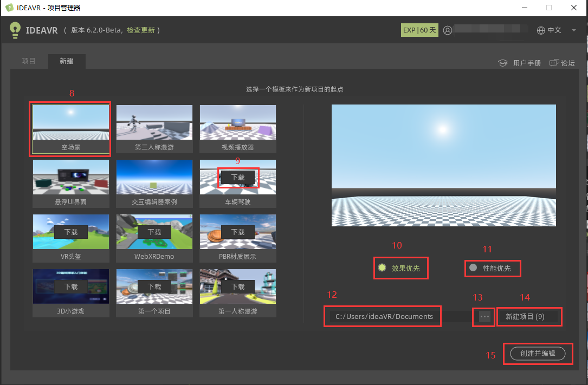Click the EXP 60 天 trial badge

[x=419, y=30]
